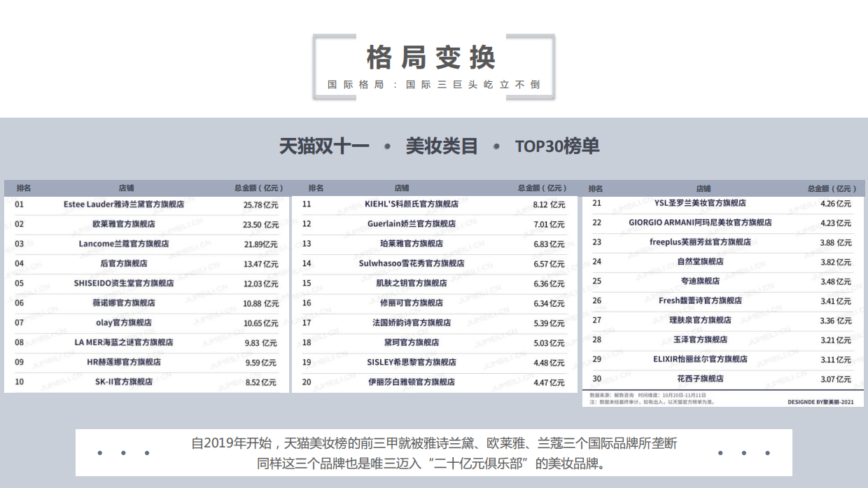The height and width of the screenshot is (488, 868).
Task: Click heading 天猫双十一
Action: click(324, 146)
